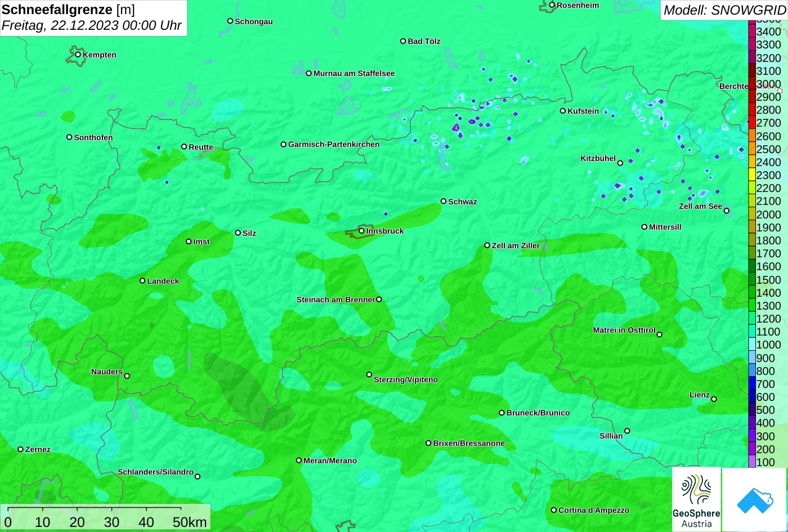Image resolution: width=788 pixels, height=532 pixels.
Task: Click the Zernez marker dot
Action: coord(20,449)
